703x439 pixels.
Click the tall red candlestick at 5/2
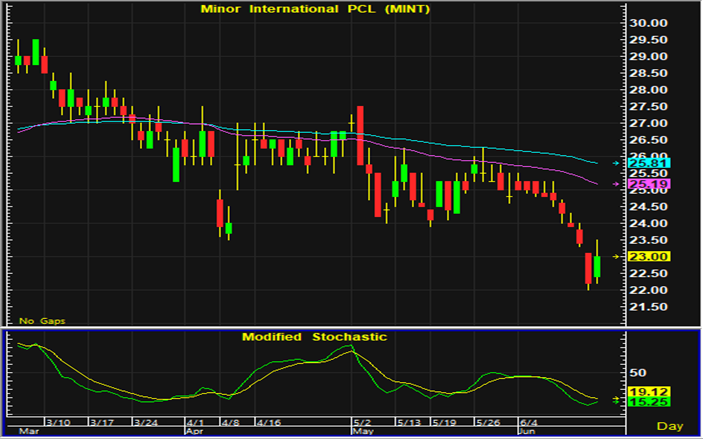(x=360, y=135)
